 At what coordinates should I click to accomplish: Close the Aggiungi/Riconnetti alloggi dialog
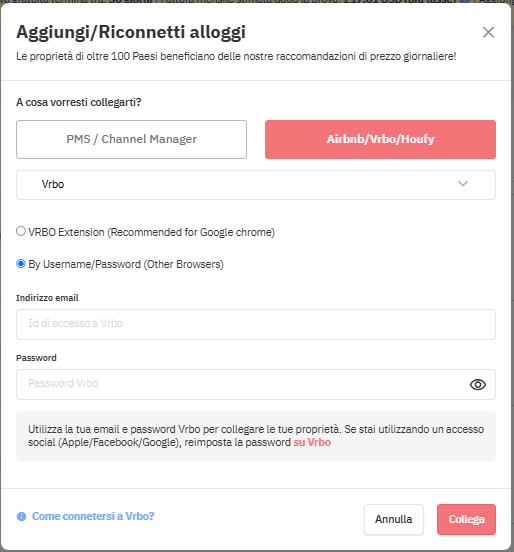tap(488, 32)
